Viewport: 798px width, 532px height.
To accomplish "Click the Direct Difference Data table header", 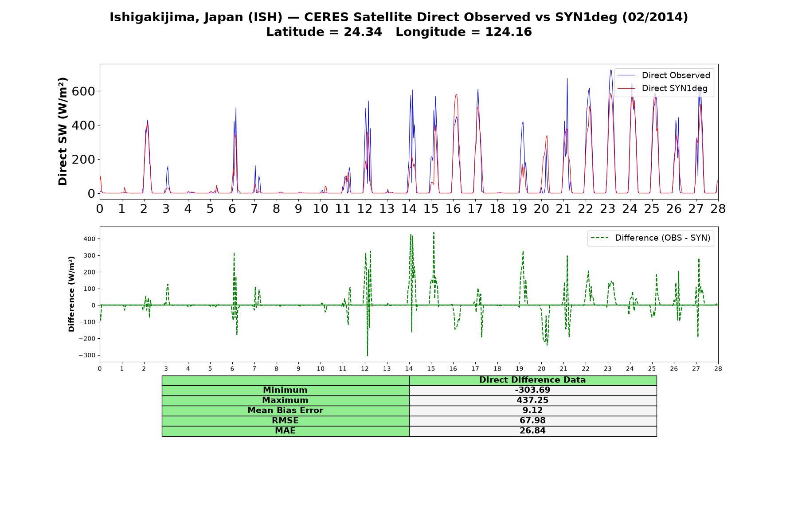I will tap(532, 380).
